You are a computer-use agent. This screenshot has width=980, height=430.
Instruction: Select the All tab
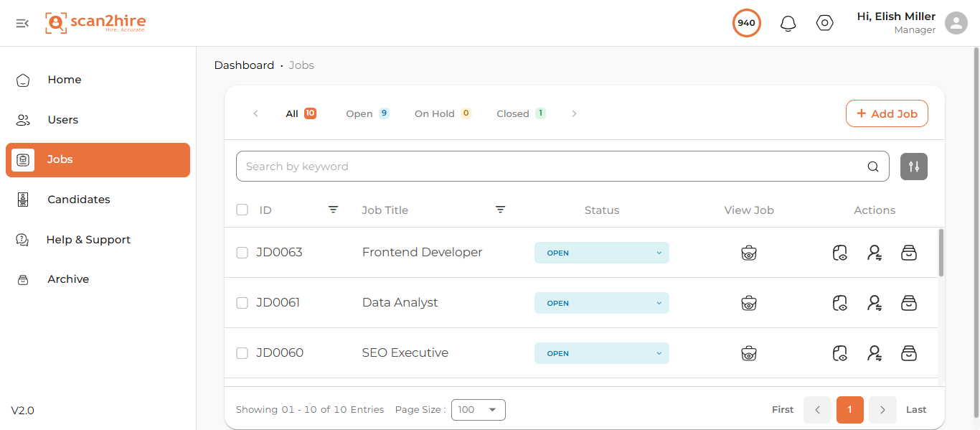(301, 113)
